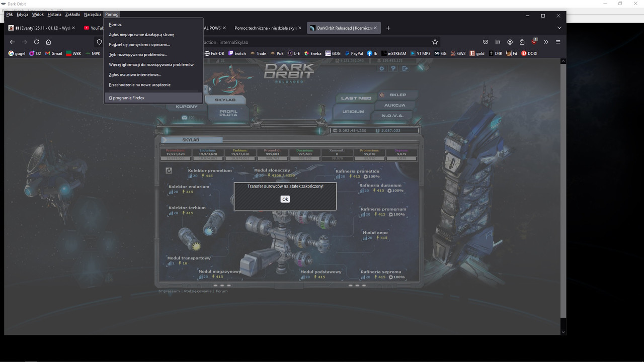Bookmark this page with the star icon
Viewport: 644px width, 362px height.
tap(435, 42)
